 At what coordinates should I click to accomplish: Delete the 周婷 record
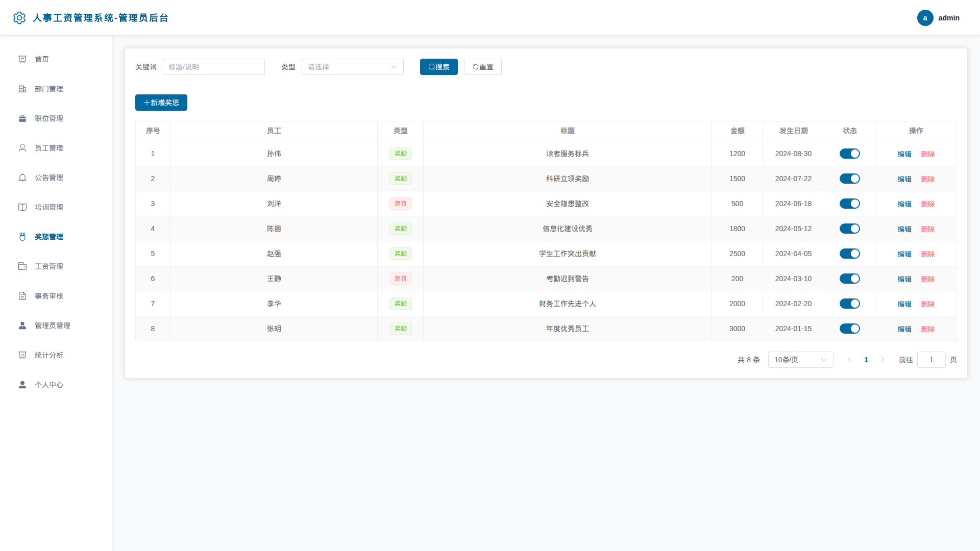pyautogui.click(x=928, y=179)
